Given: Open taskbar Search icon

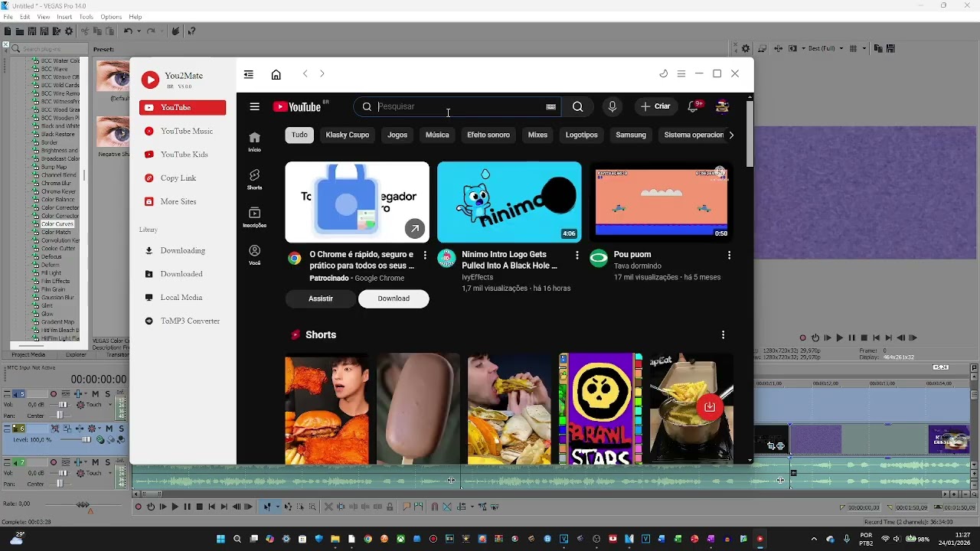Looking at the screenshot, I should pos(237,539).
